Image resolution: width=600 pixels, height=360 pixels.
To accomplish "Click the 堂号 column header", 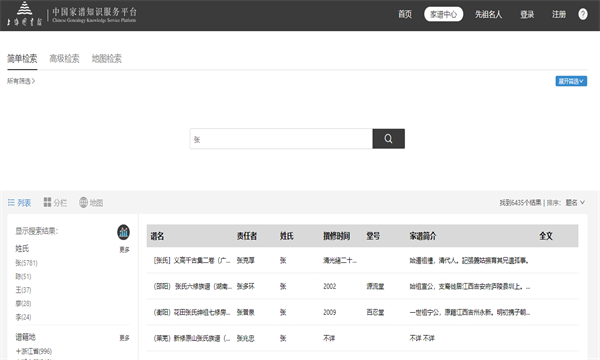I will point(373,236).
